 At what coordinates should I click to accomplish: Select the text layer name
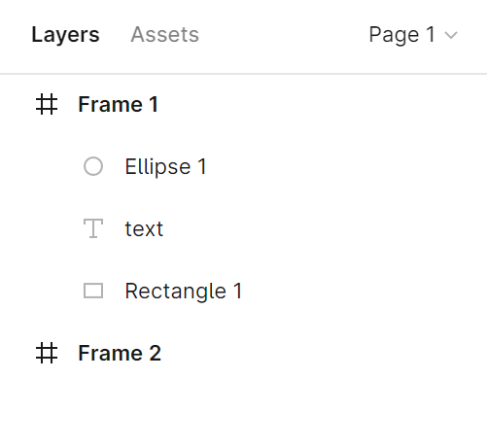144,229
